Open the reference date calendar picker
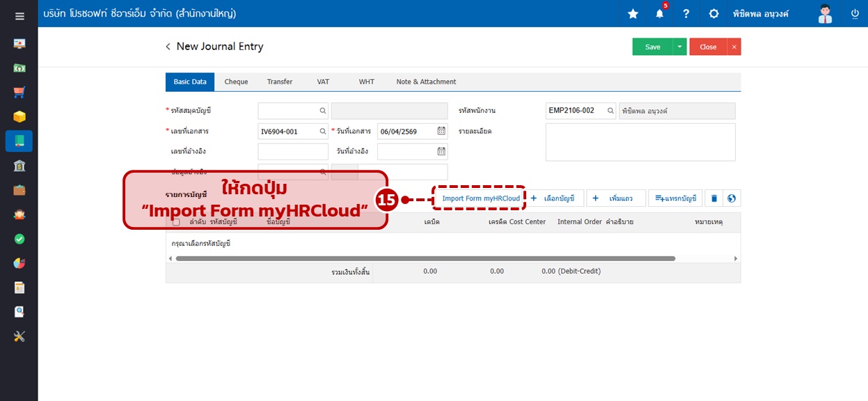Screen dimensions: 868x401 (441, 151)
